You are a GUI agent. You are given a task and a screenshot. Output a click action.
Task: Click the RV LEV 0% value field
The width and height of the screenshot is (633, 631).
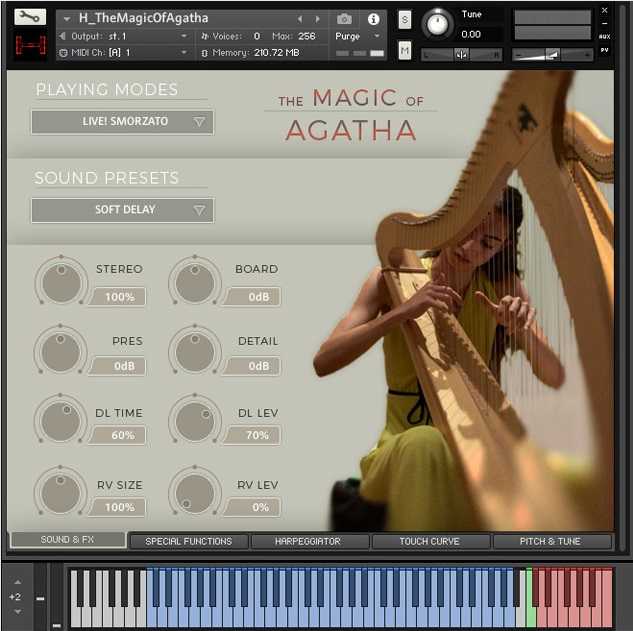click(252, 507)
